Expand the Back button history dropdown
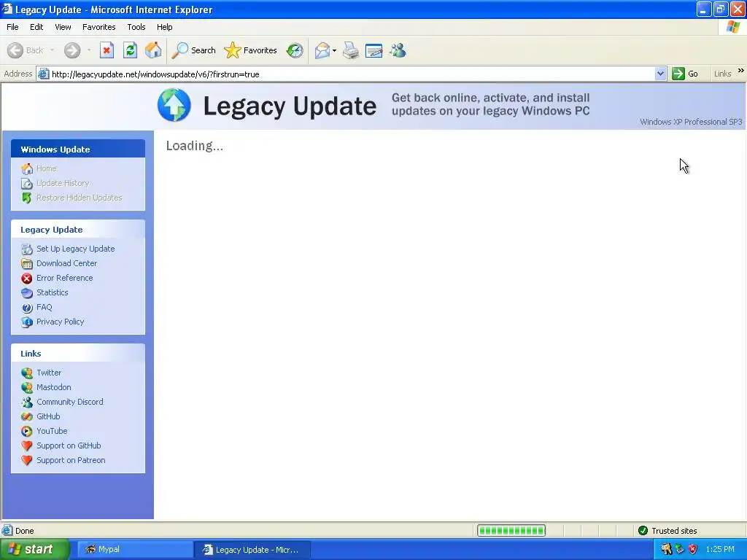The height and width of the screenshot is (560, 747). pos(52,50)
